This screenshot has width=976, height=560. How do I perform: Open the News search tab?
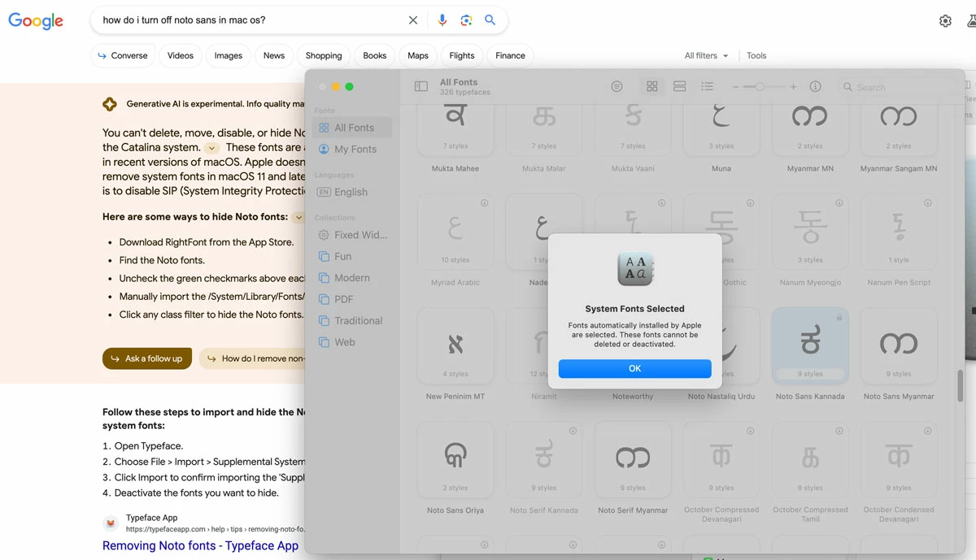tap(274, 55)
